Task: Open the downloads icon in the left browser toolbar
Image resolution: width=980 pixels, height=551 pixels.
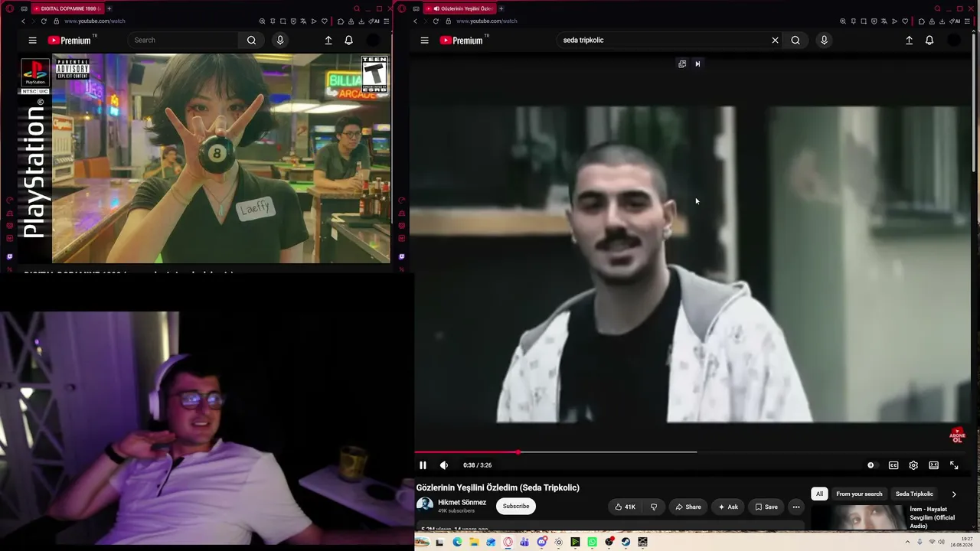Action: click(x=360, y=21)
